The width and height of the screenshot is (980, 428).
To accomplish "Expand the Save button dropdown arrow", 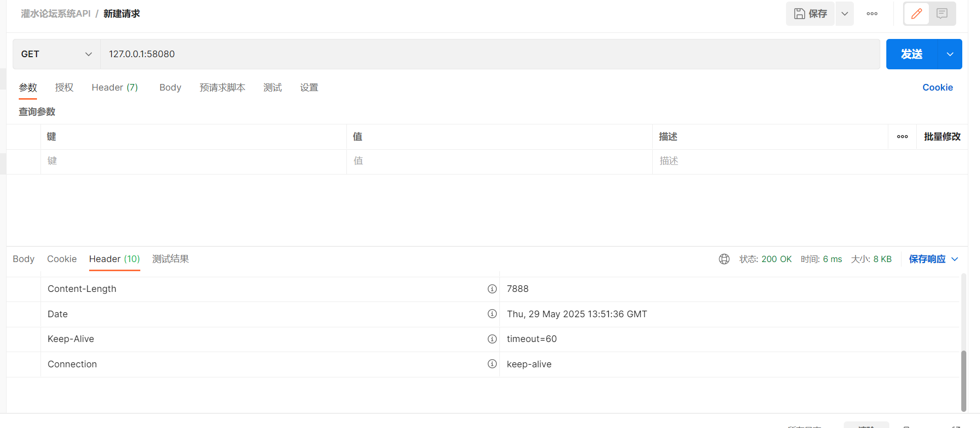I will click(845, 14).
